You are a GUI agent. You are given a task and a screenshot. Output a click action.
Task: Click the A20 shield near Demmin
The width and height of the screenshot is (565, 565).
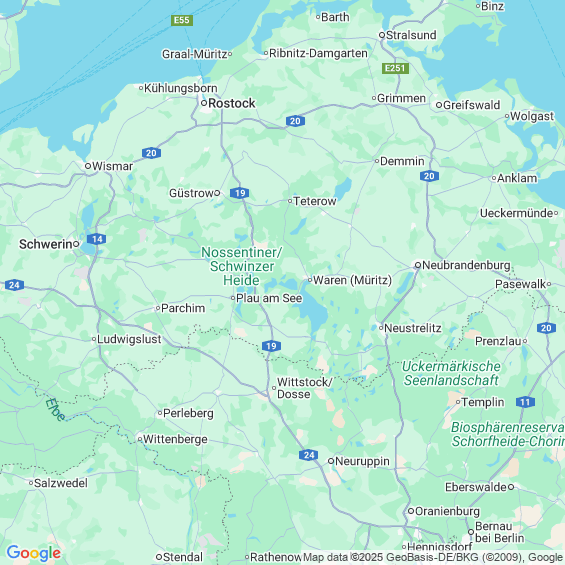[x=429, y=176]
